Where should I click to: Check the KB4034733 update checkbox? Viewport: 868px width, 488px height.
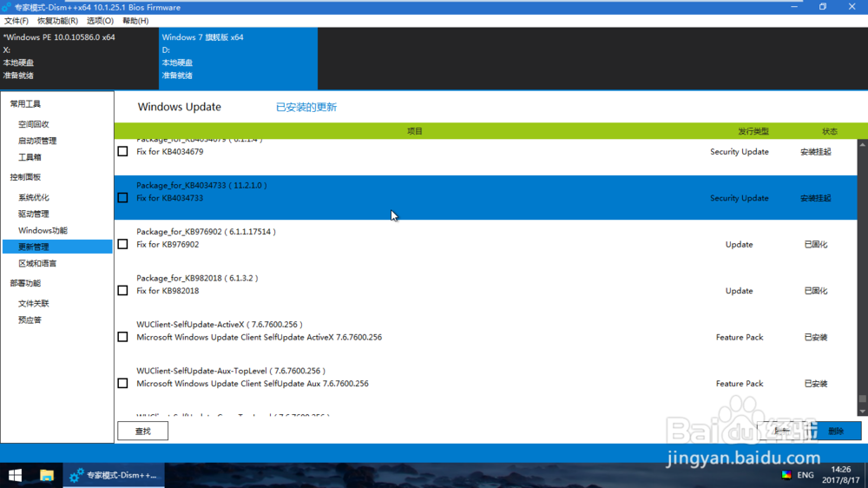pos(123,198)
